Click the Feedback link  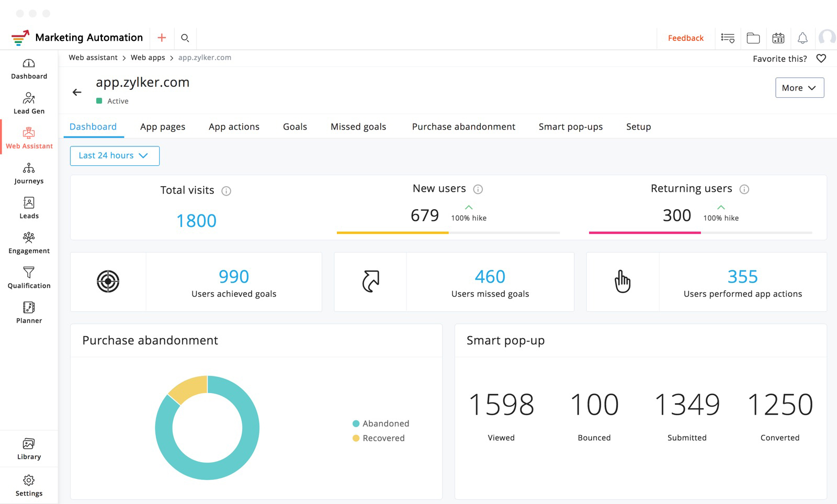point(685,38)
